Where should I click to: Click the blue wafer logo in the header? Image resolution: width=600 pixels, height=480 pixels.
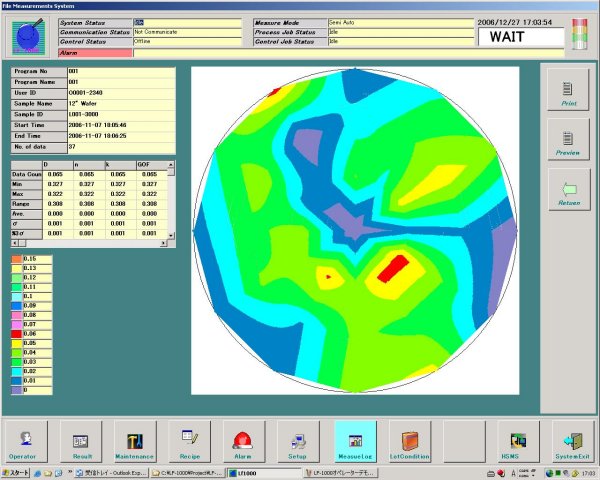point(28,38)
